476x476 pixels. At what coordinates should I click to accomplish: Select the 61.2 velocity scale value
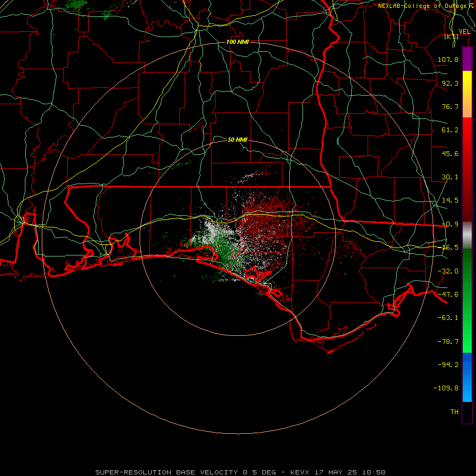450,130
